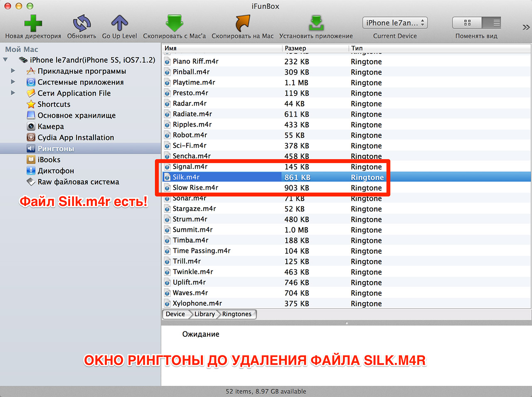Screen dimensions: 532x397
Task: Click the green plus New Directory icon
Action: click(x=33, y=23)
